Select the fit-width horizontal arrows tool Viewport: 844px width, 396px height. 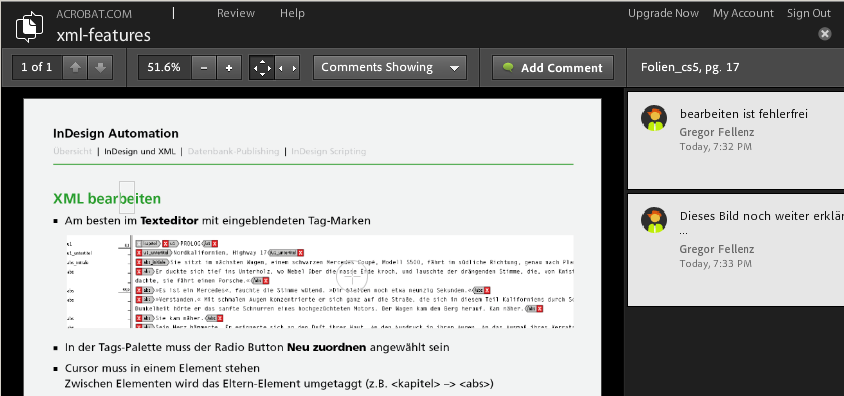287,68
